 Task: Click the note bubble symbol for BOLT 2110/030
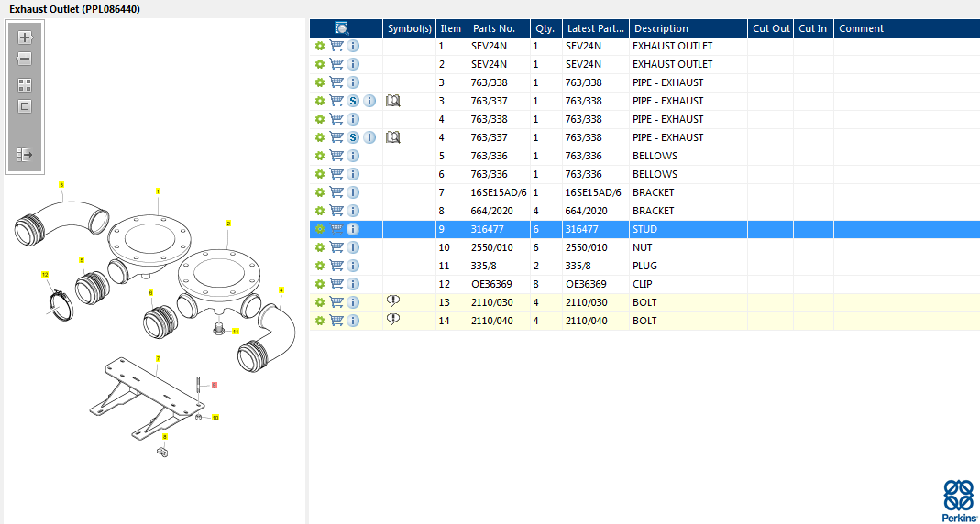393,302
